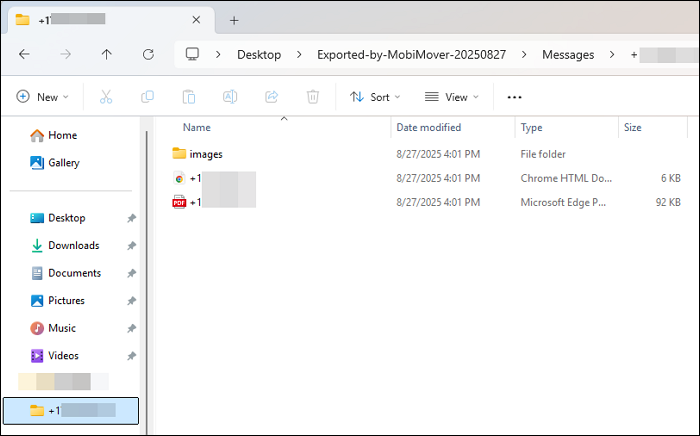Open Home in navigation pane
This screenshot has height=436, width=700.
click(x=54, y=135)
